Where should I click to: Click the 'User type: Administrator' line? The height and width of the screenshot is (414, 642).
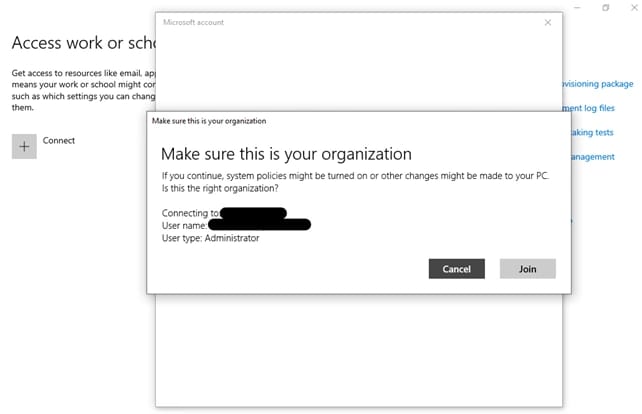(210, 238)
